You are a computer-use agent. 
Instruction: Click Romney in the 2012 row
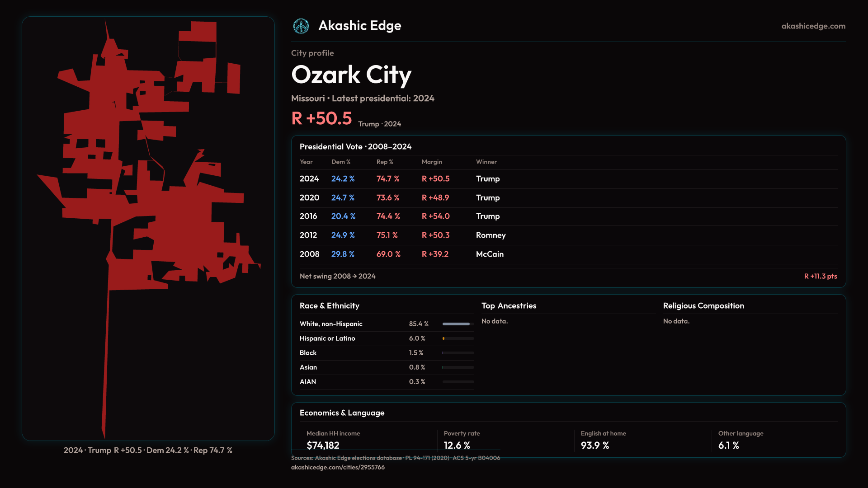[x=491, y=235]
